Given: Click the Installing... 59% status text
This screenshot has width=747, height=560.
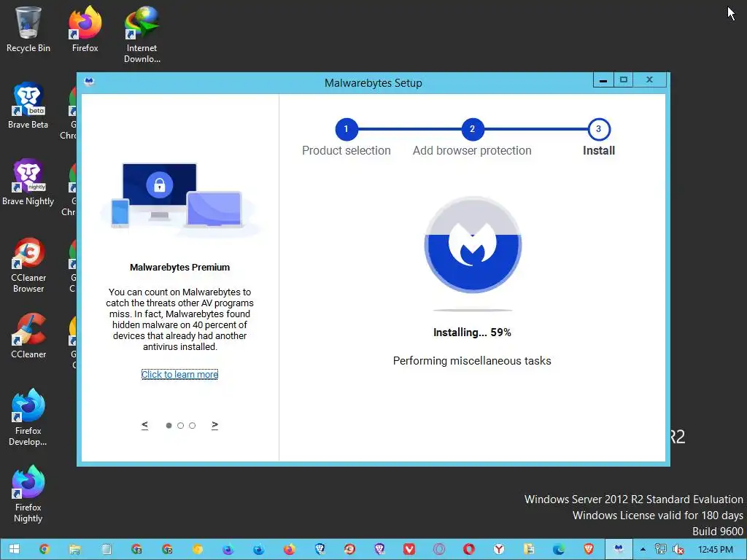Looking at the screenshot, I should (472, 332).
